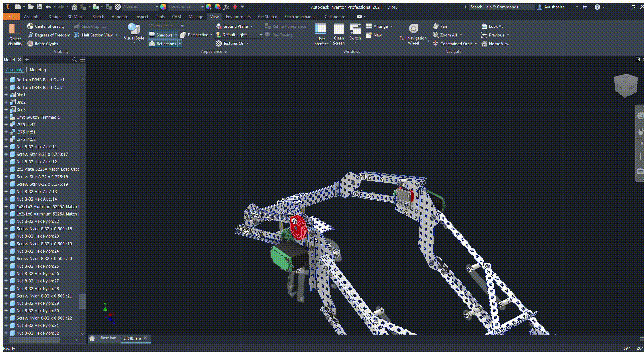Click the ViewCube
The height and width of the screenshot is (352, 644).
tap(626, 85)
